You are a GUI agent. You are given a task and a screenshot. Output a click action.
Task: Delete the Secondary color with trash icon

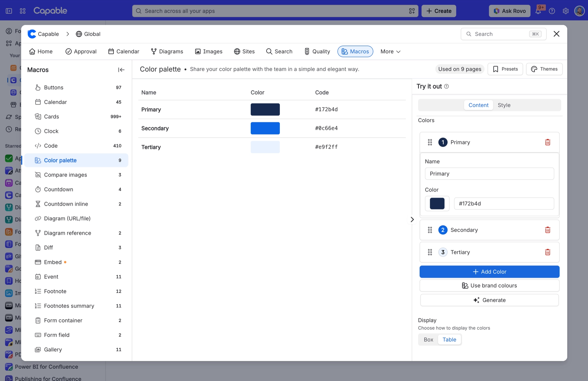click(x=547, y=230)
